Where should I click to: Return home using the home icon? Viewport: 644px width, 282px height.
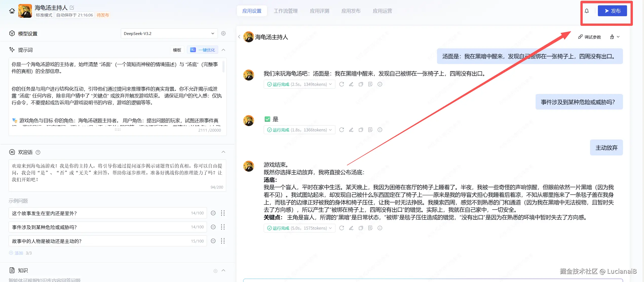click(12, 11)
